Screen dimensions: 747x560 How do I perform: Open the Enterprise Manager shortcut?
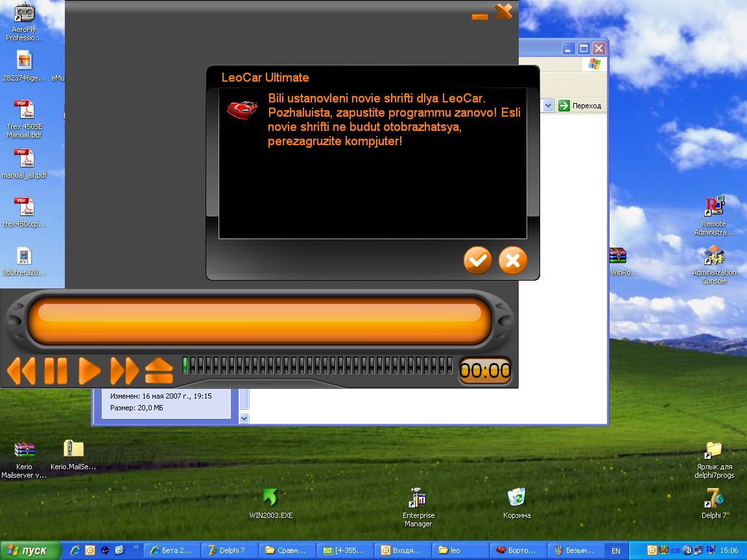[418, 507]
